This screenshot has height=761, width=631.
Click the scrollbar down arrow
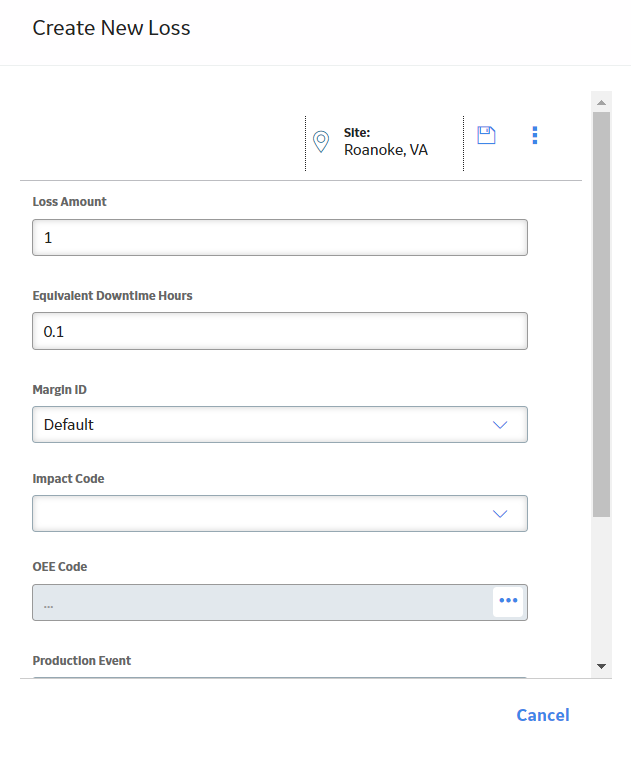(601, 666)
